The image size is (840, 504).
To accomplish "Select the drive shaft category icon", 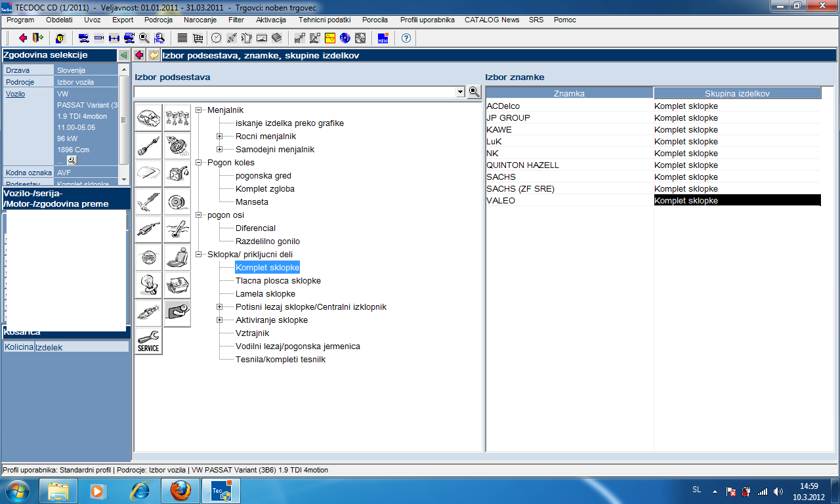I will coord(148,145).
